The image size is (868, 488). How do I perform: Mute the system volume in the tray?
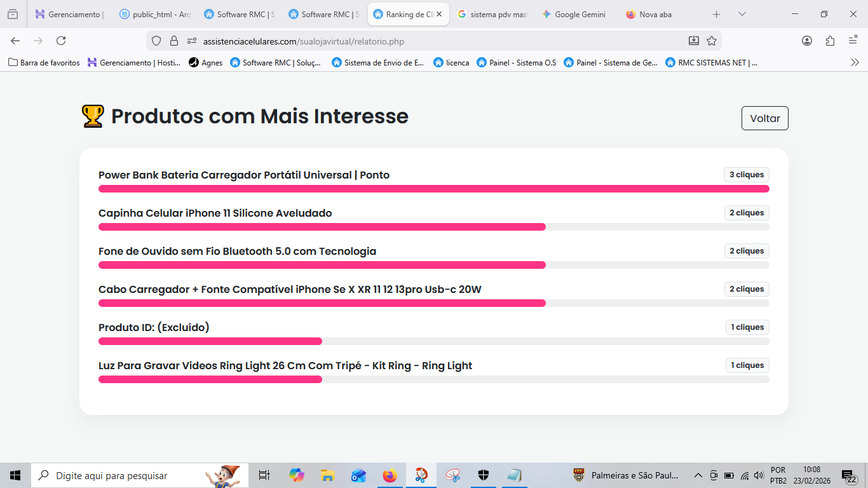pyautogui.click(x=759, y=475)
